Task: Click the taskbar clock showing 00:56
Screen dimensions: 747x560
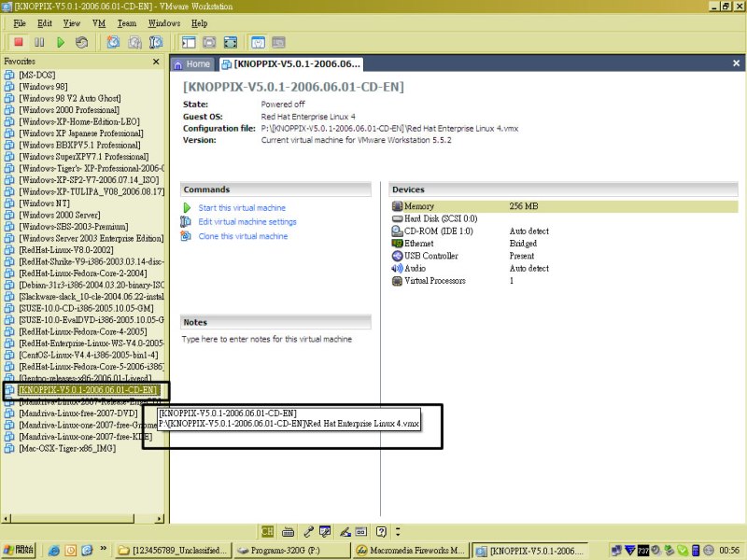Action: click(x=729, y=551)
